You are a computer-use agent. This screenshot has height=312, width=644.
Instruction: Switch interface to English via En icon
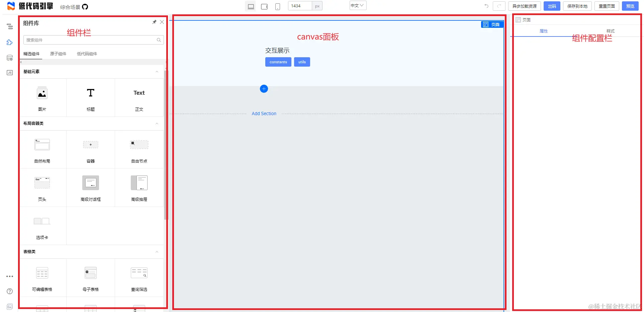pyautogui.click(x=9, y=306)
